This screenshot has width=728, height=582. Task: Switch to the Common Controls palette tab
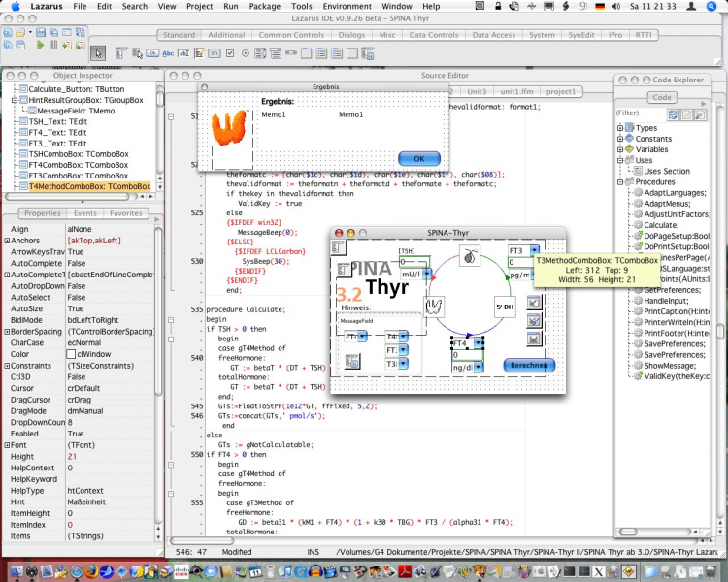290,35
